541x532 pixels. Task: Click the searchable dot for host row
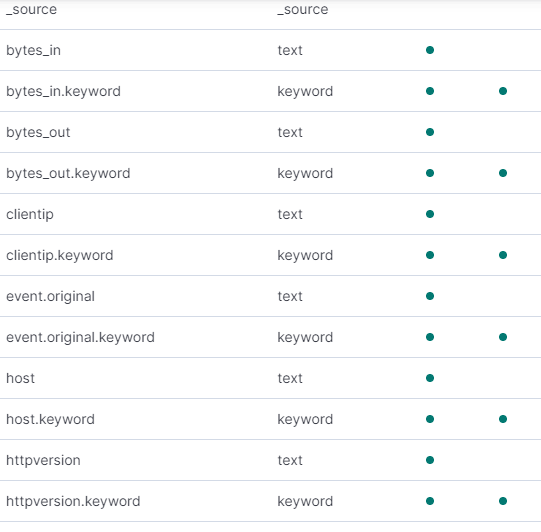tap(430, 378)
